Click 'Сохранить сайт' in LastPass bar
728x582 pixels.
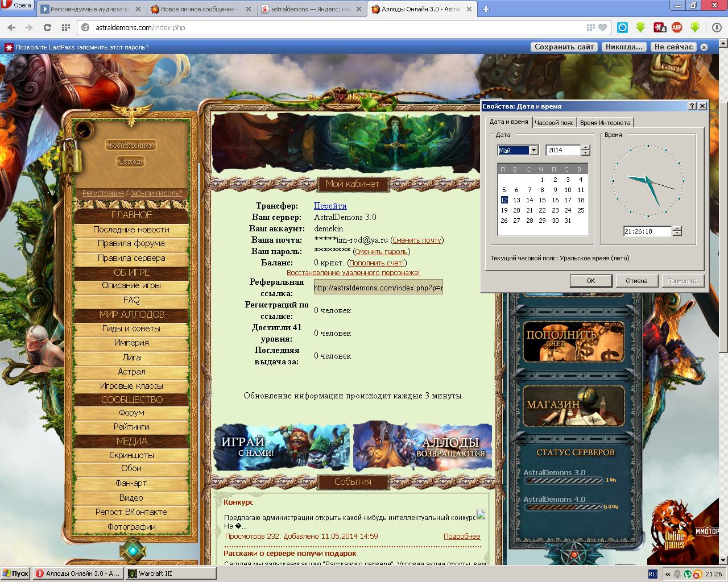564,47
